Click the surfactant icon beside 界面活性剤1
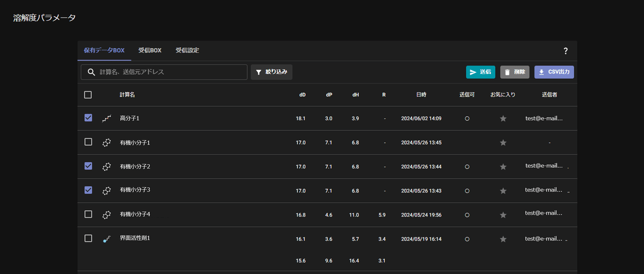This screenshot has width=644, height=274. coord(107,239)
